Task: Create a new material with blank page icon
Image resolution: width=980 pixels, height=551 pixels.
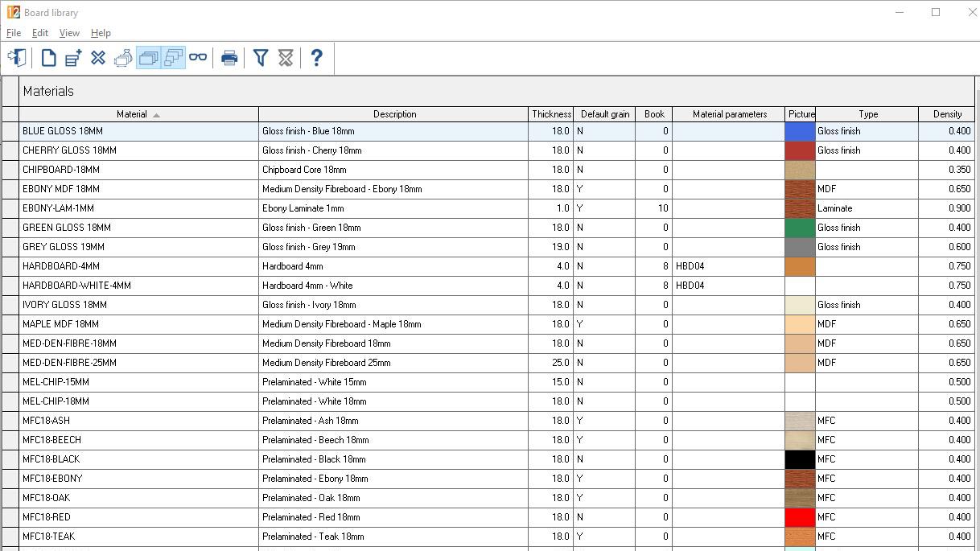Action: pyautogui.click(x=48, y=58)
